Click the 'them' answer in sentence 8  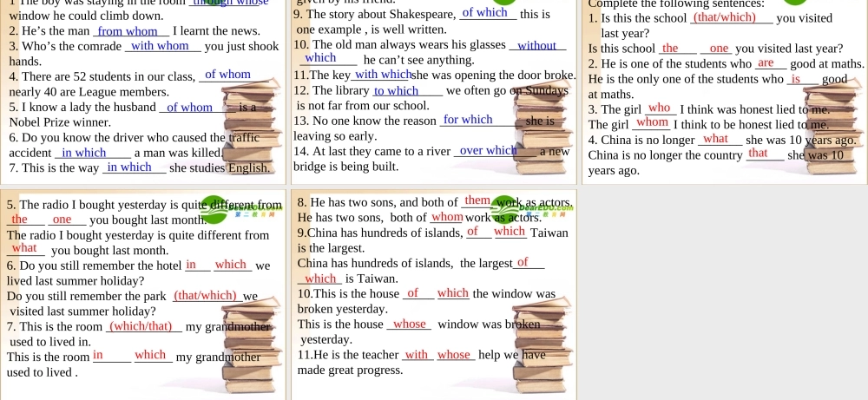(477, 200)
